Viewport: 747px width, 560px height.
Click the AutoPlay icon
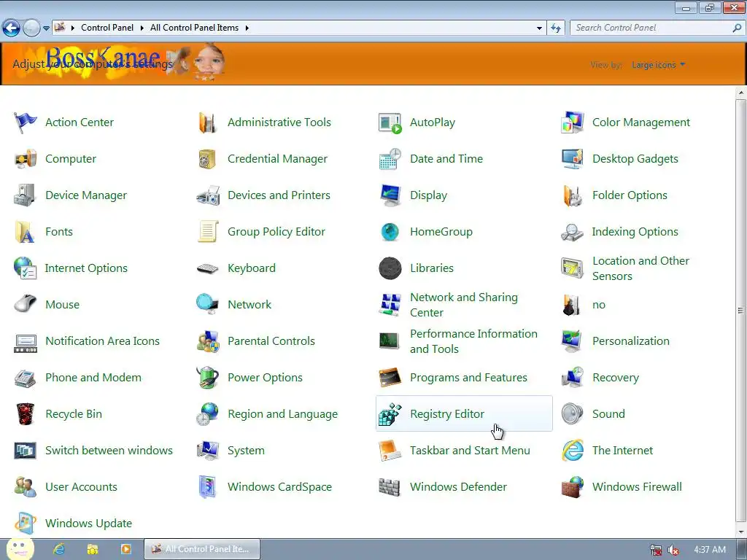pos(390,122)
